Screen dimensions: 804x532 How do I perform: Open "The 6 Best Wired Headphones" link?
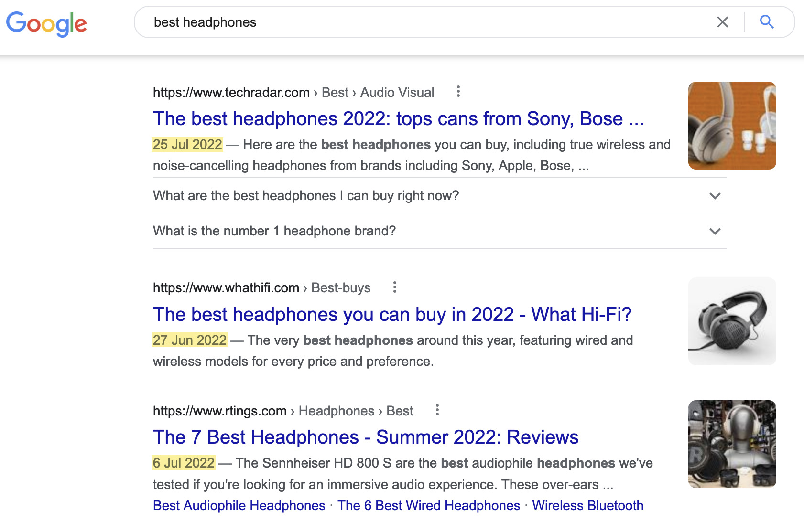click(x=429, y=505)
